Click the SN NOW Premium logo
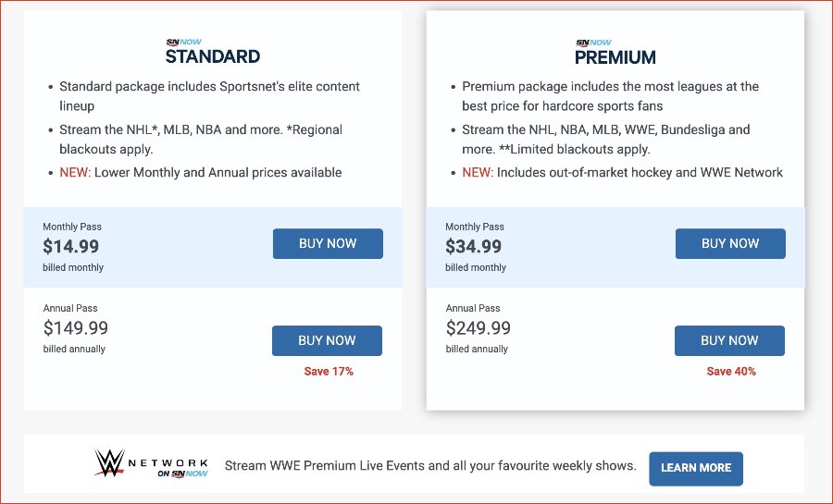The image size is (833, 504). 615,52
